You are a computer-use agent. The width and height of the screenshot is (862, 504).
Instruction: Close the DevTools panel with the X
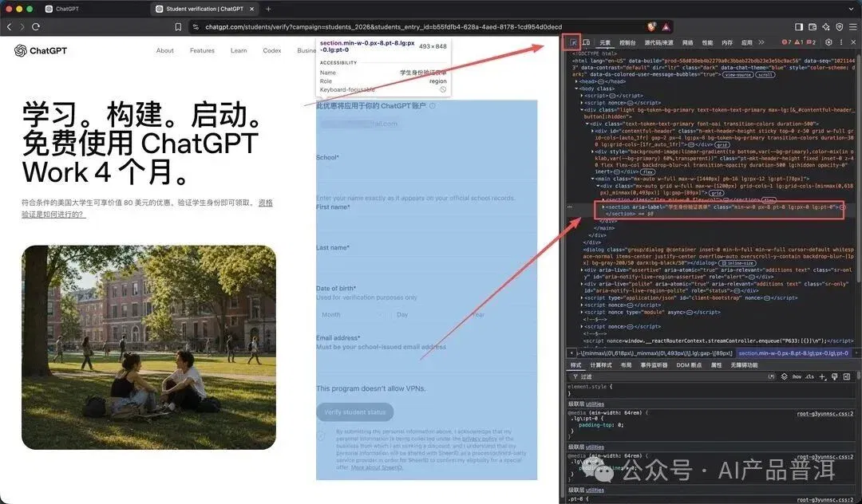[853, 42]
